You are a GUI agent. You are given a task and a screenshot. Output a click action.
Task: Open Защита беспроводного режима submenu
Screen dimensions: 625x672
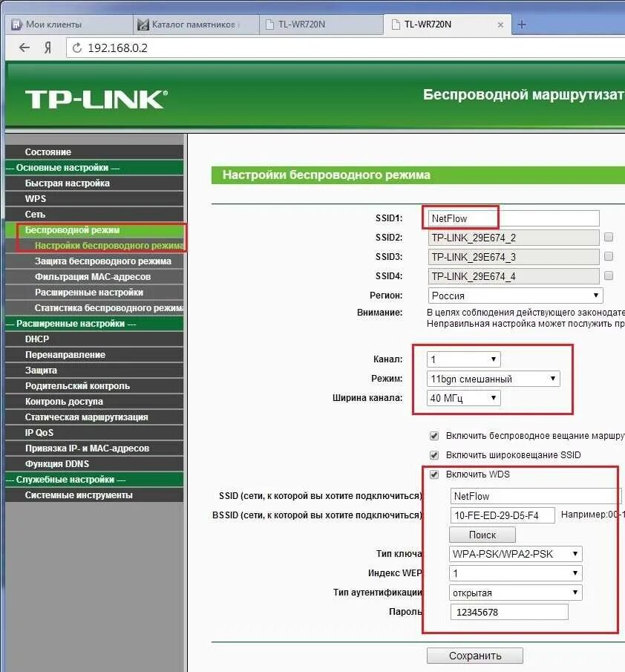94,261
